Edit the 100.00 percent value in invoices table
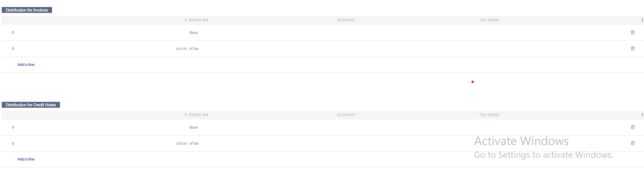This screenshot has width=644, height=170. [181, 49]
